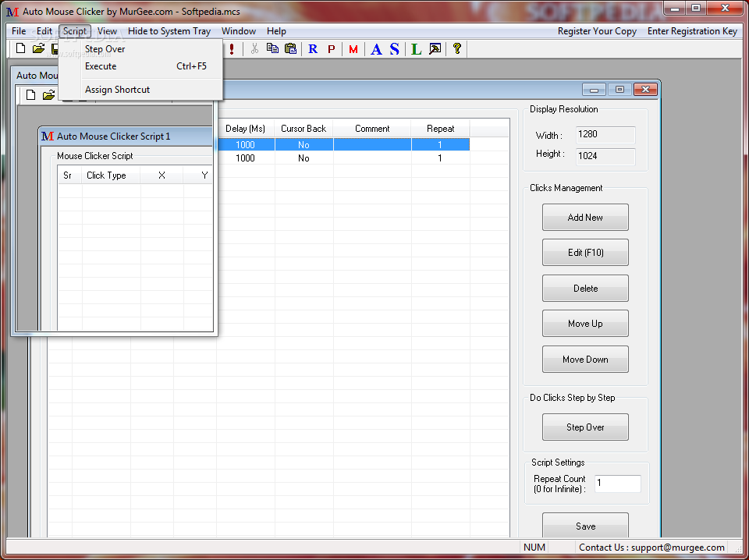
Task: Click the Delay (Ms) column header
Action: pyautogui.click(x=246, y=129)
